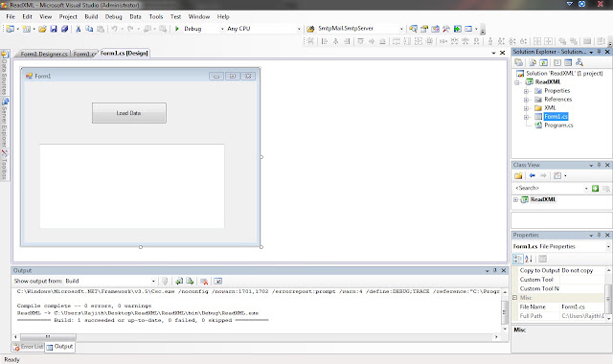This screenshot has height=364, width=613.
Task: Toggle auto-hide pin on Properties panel
Action: [x=599, y=235]
